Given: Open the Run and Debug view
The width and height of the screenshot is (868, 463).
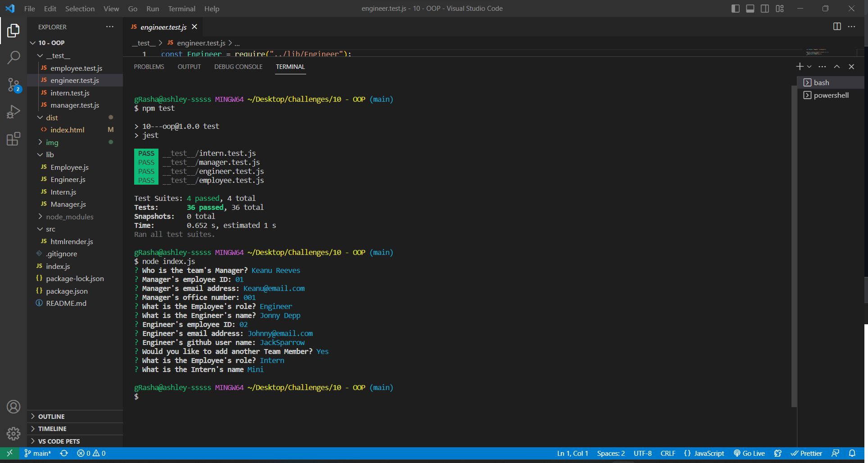Looking at the screenshot, I should pyautogui.click(x=14, y=111).
